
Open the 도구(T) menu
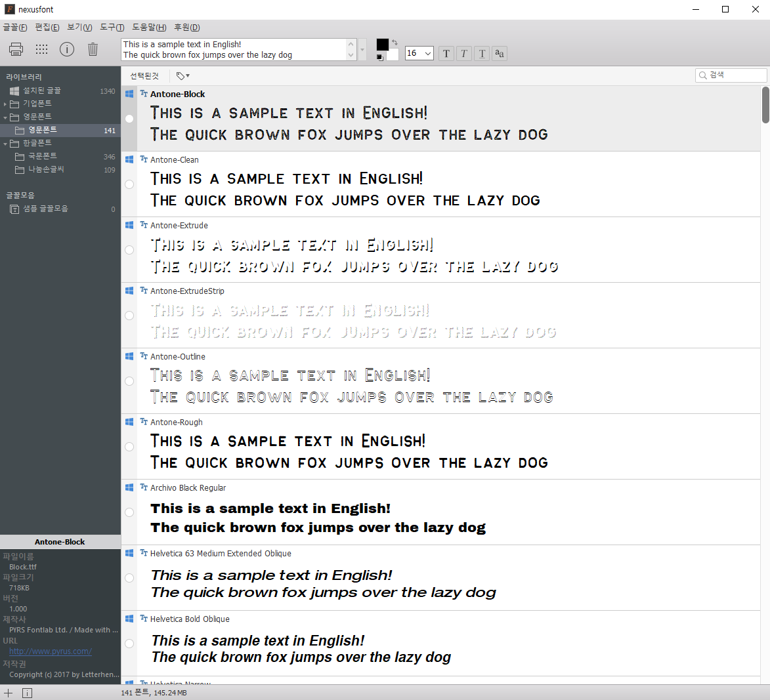(x=112, y=28)
